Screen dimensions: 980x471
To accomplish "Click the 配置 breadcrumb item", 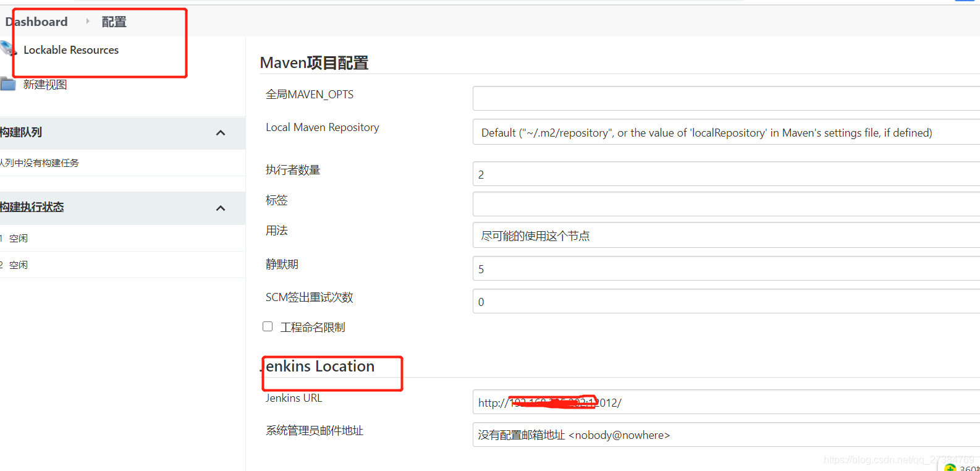I will click(114, 22).
